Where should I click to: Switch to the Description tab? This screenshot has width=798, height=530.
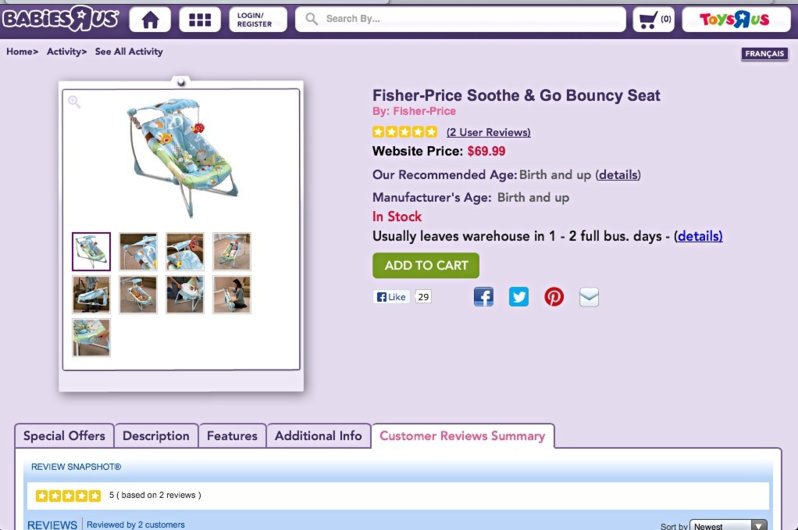(x=156, y=436)
